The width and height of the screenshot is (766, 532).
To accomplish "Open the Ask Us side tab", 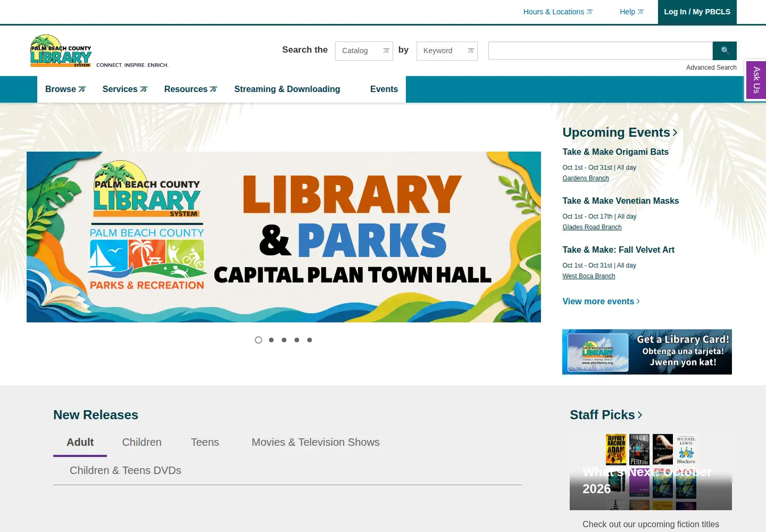I will 756,80.
